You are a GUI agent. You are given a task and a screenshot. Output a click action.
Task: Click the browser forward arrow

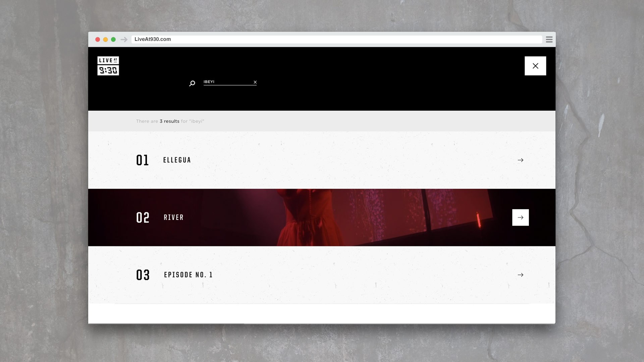124,40
